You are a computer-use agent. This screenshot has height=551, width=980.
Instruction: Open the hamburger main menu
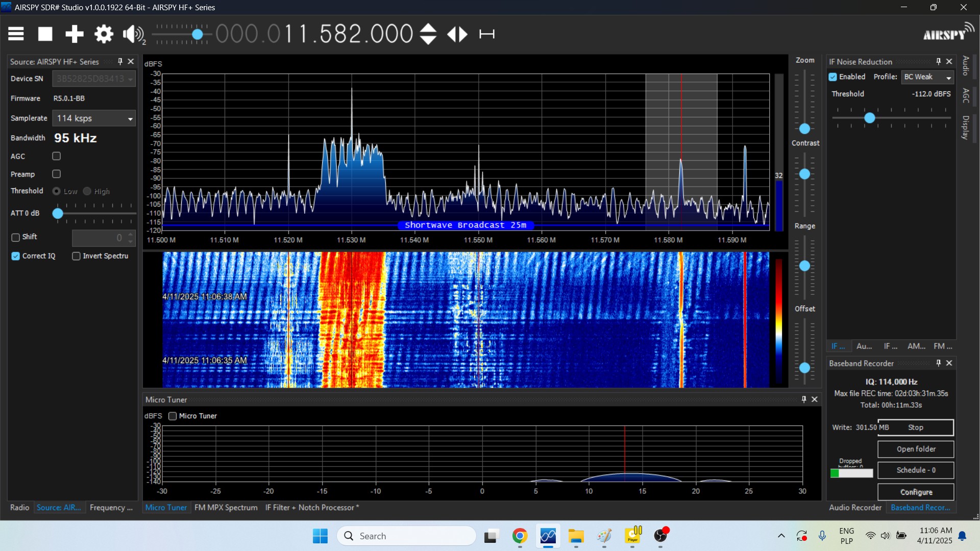click(x=16, y=34)
